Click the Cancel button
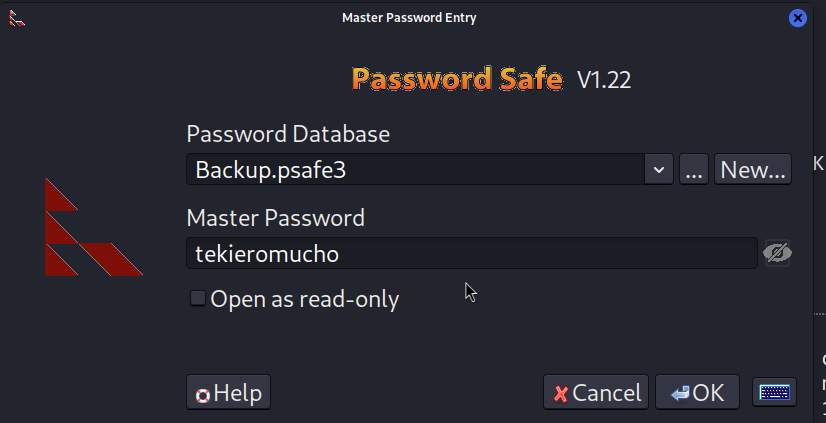The height and width of the screenshot is (423, 826). [597, 393]
